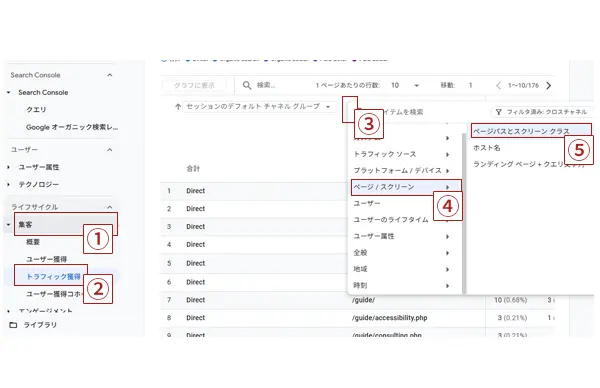This screenshot has width=600, height=388.
Task: Click the 移動 page number field
Action: point(471,85)
